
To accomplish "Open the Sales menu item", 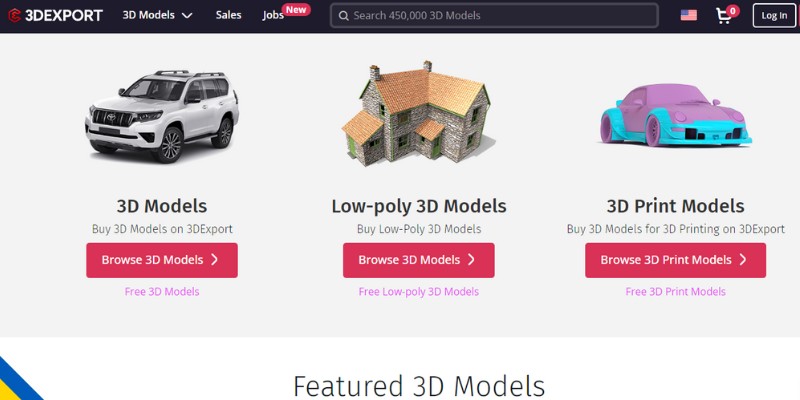I will [228, 15].
